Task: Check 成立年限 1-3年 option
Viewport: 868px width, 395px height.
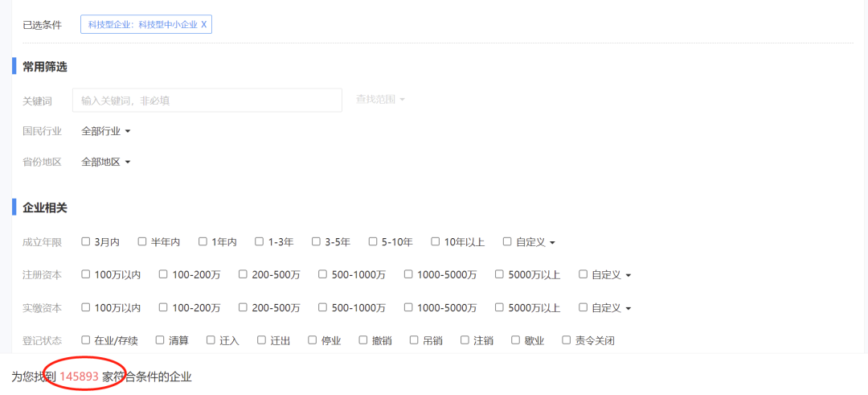Action: pyautogui.click(x=259, y=241)
